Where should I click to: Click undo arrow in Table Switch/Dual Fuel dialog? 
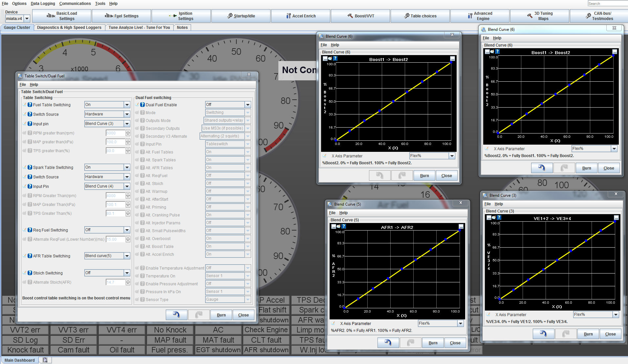[176, 315]
